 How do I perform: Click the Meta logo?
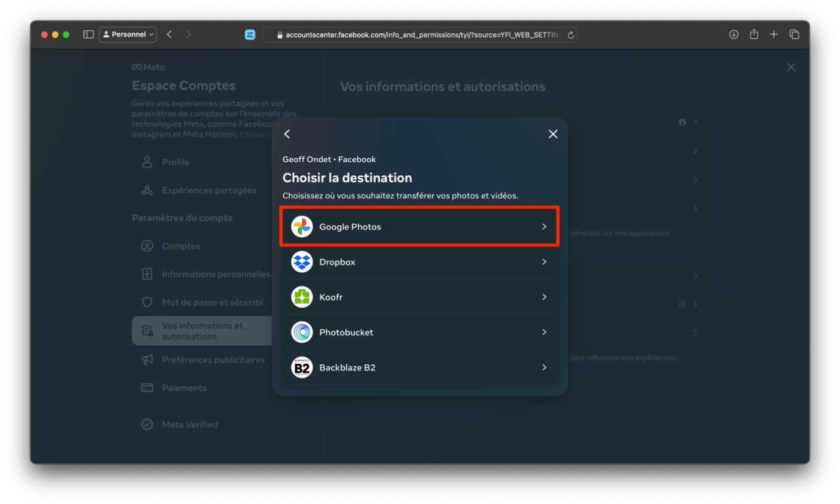coord(148,67)
